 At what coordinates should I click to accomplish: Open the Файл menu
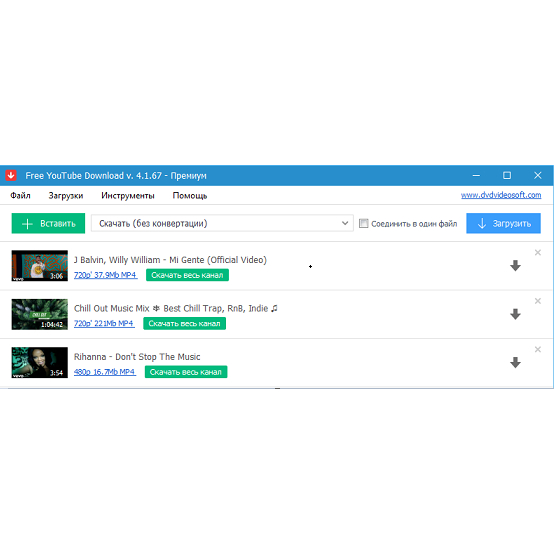(20, 195)
